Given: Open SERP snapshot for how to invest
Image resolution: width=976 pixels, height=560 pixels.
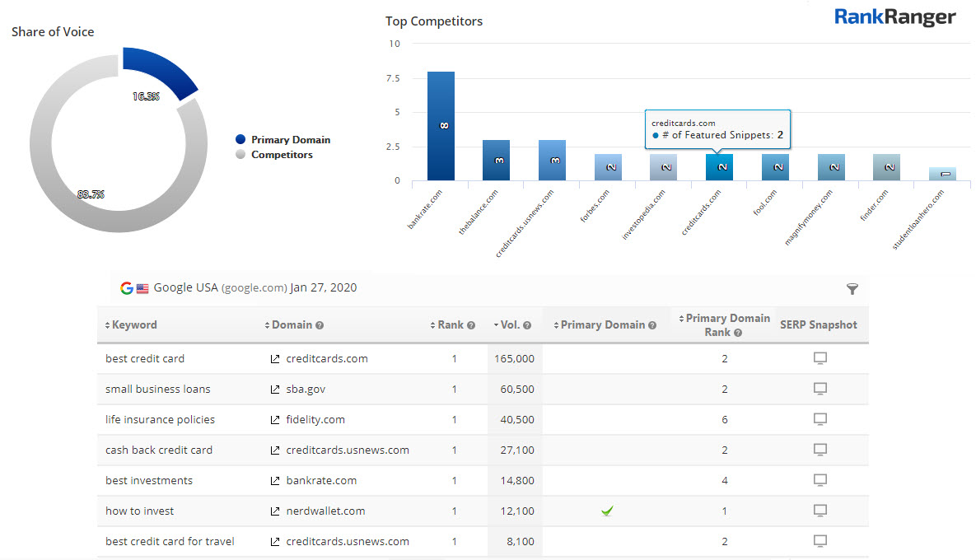Looking at the screenshot, I should pyautogui.click(x=820, y=511).
